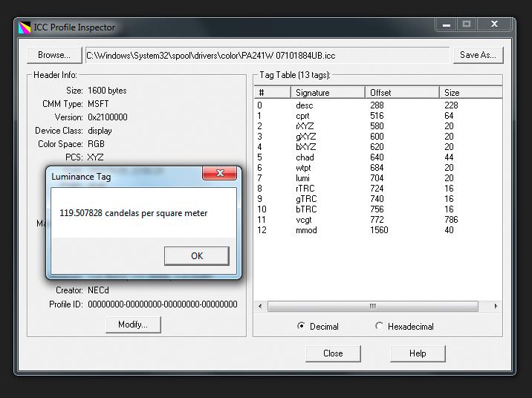
Task: Select the vcgt tag row
Action: (378, 220)
